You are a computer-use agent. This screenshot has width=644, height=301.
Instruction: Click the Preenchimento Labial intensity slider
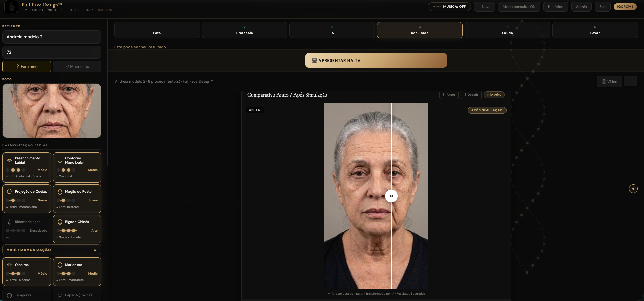(16, 170)
